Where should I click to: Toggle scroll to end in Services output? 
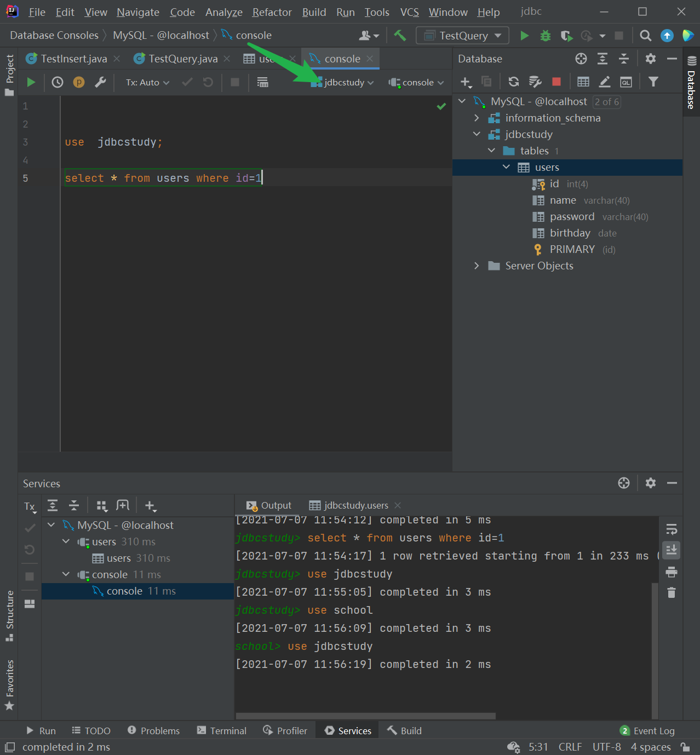(672, 550)
